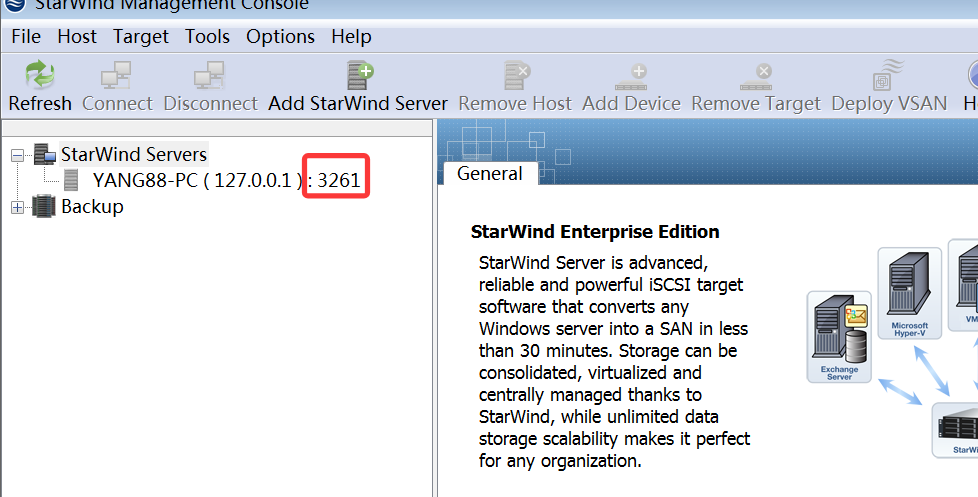This screenshot has width=978, height=497.
Task: Select the Backup tree label
Action: (x=92, y=206)
